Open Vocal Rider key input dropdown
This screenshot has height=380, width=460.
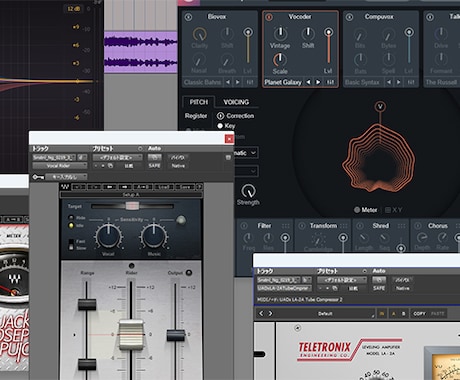point(66,177)
